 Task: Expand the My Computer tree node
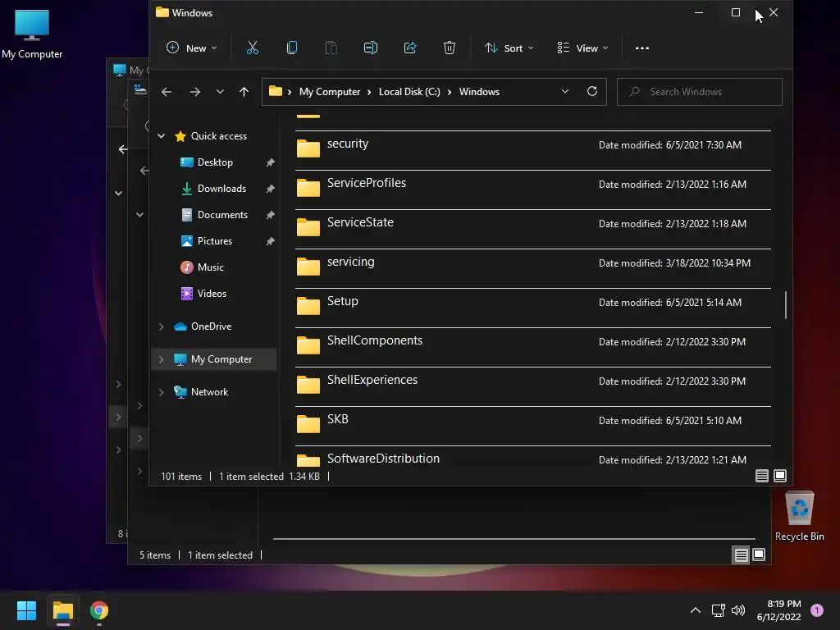[x=162, y=359]
